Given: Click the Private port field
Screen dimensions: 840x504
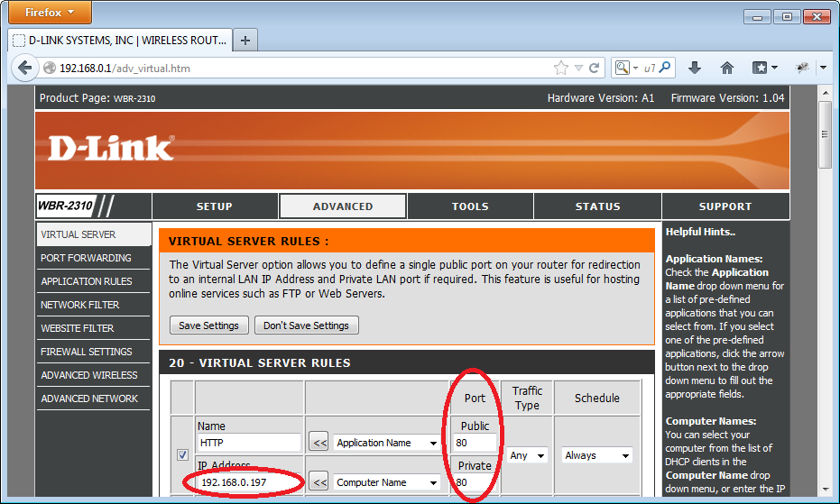Looking at the screenshot, I should click(474, 482).
